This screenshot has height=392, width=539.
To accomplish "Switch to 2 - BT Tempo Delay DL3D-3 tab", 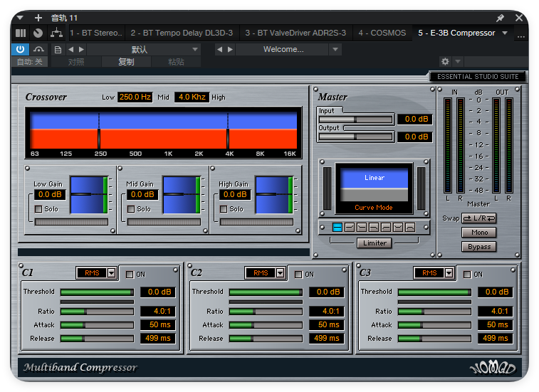I will pos(182,33).
